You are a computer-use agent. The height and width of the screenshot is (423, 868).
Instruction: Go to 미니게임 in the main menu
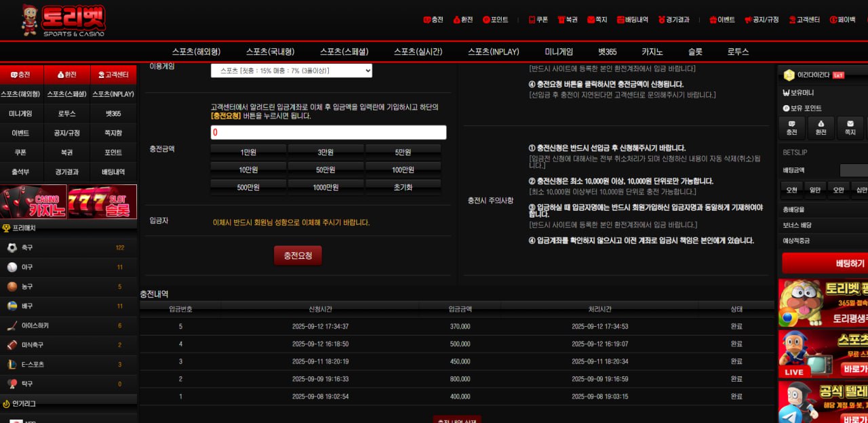[559, 52]
